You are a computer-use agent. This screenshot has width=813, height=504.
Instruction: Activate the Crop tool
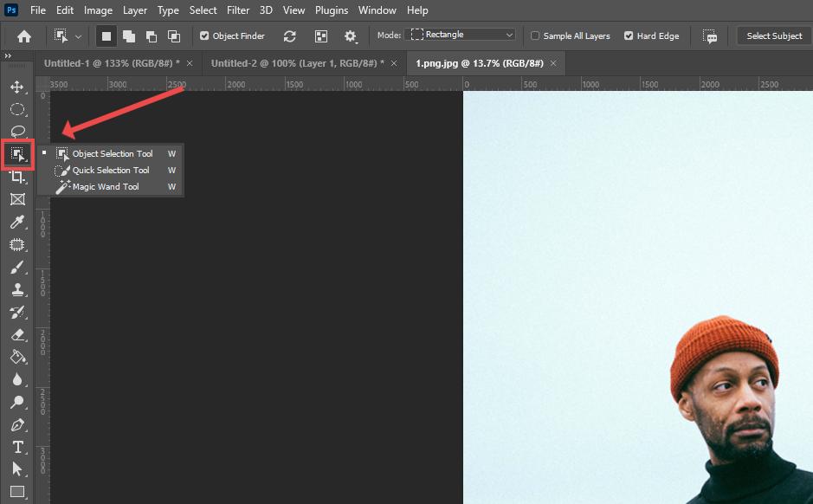18,177
